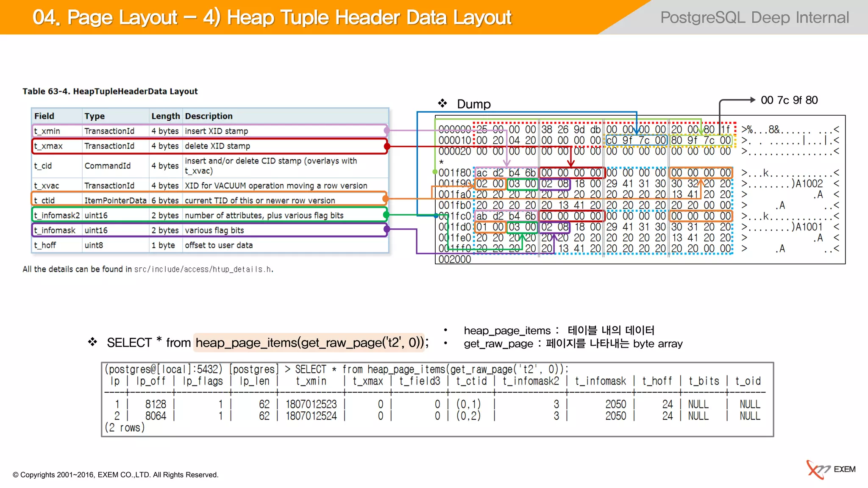The width and height of the screenshot is (868, 488).
Task: Select the t_hoff field cell
Action: [57, 245]
